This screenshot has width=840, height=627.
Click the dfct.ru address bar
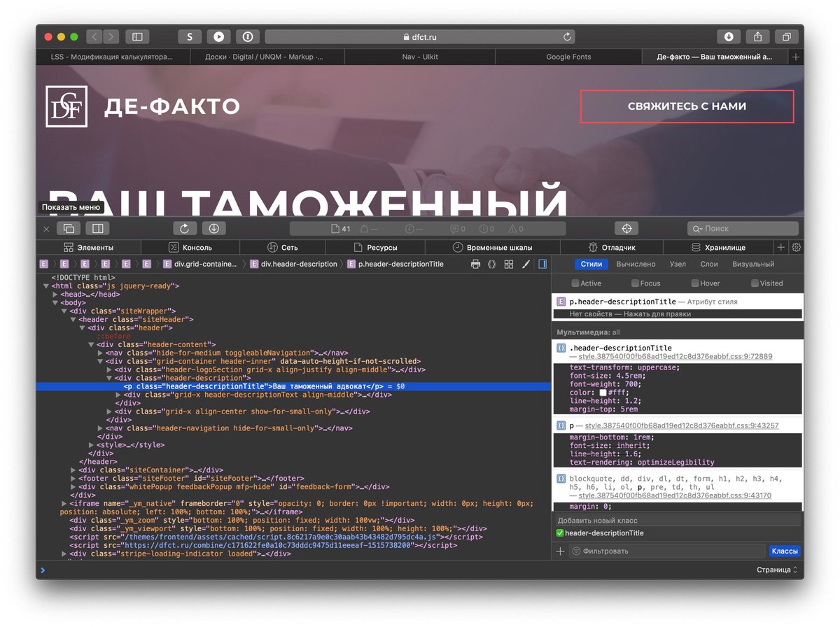420,36
